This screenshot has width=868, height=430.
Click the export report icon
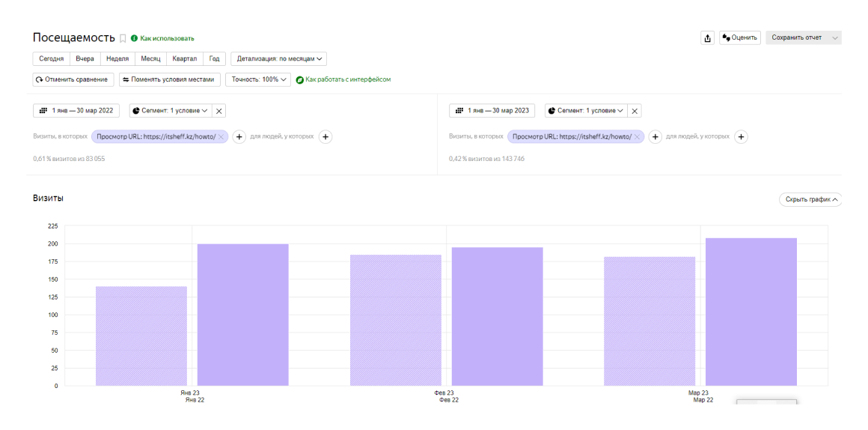point(707,37)
